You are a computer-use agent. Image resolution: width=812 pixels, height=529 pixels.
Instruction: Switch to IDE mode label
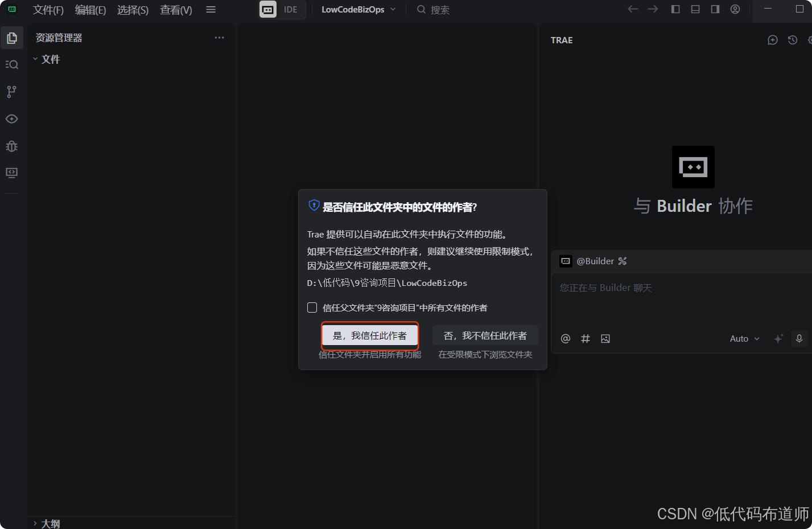click(291, 9)
